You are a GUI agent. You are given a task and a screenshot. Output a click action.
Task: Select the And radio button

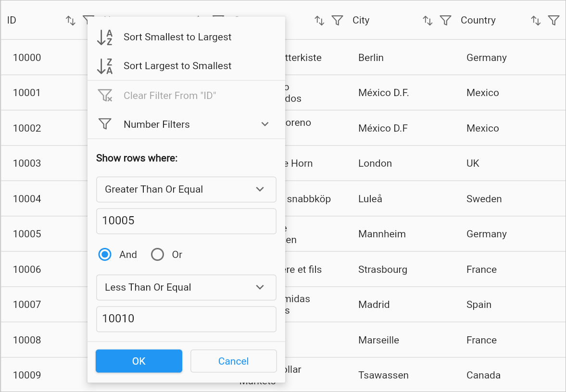(105, 255)
